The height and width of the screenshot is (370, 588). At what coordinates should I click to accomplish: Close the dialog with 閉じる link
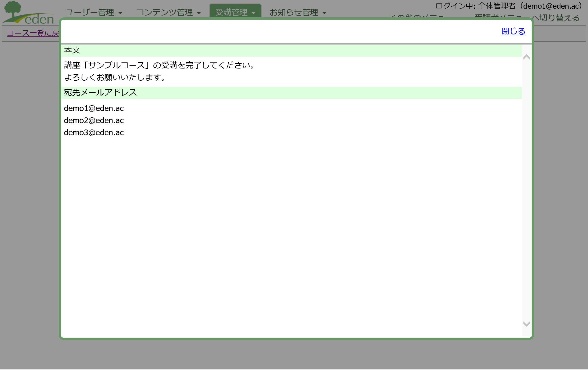(513, 31)
